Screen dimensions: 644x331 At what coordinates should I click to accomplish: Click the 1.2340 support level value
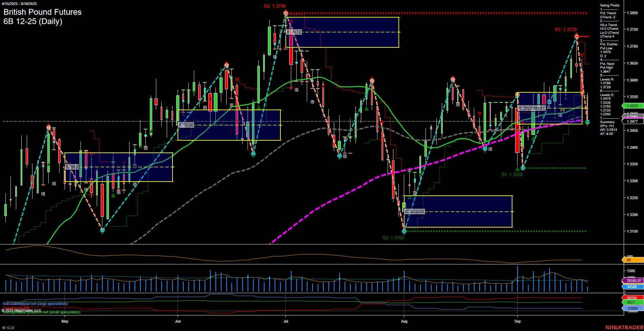[605, 114]
